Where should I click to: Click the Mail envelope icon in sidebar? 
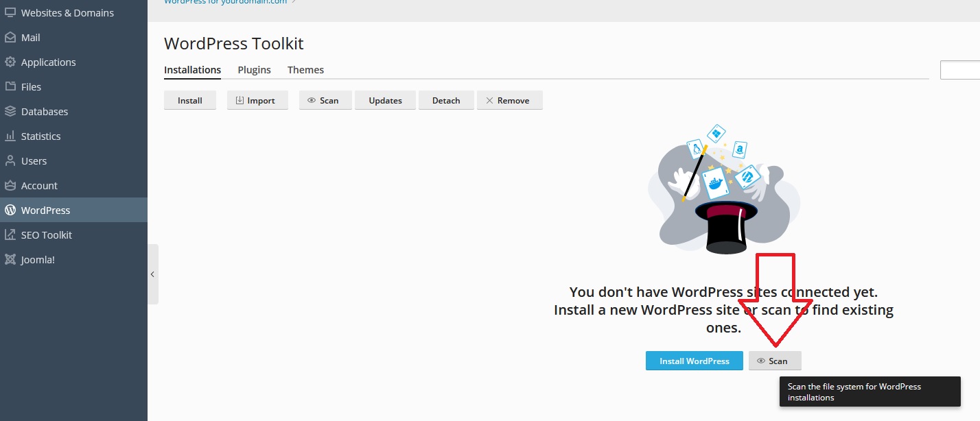pyautogui.click(x=10, y=38)
